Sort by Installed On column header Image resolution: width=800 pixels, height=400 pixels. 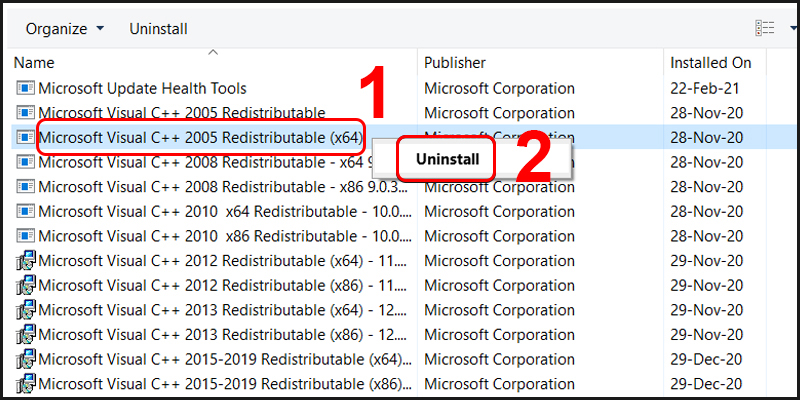point(710,63)
